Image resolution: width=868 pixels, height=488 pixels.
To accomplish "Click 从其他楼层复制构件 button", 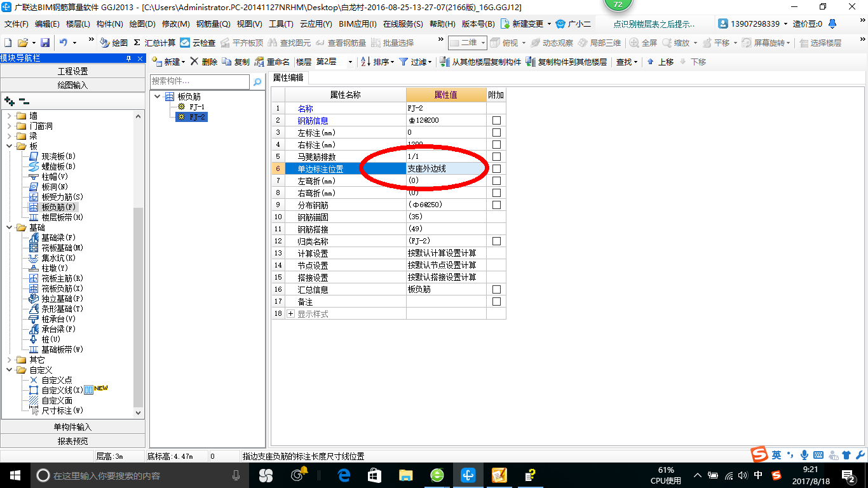I will (480, 62).
